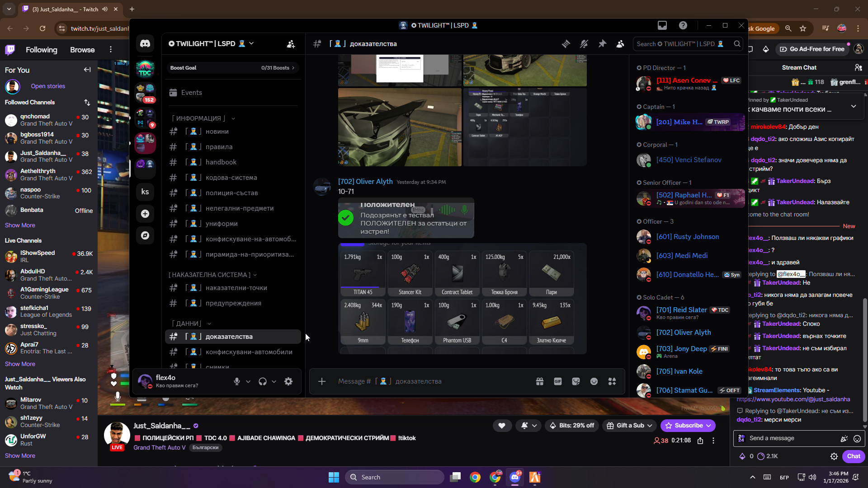Click Go Ad-Free for Free button
This screenshot has width=868, height=488.
[x=812, y=49]
